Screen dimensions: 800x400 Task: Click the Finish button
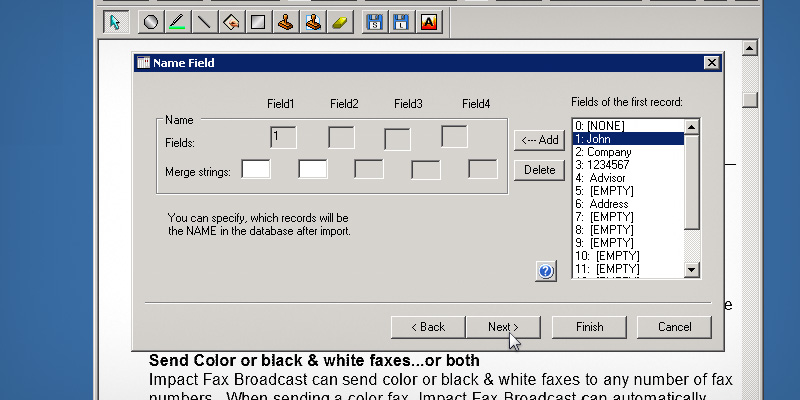pos(590,327)
